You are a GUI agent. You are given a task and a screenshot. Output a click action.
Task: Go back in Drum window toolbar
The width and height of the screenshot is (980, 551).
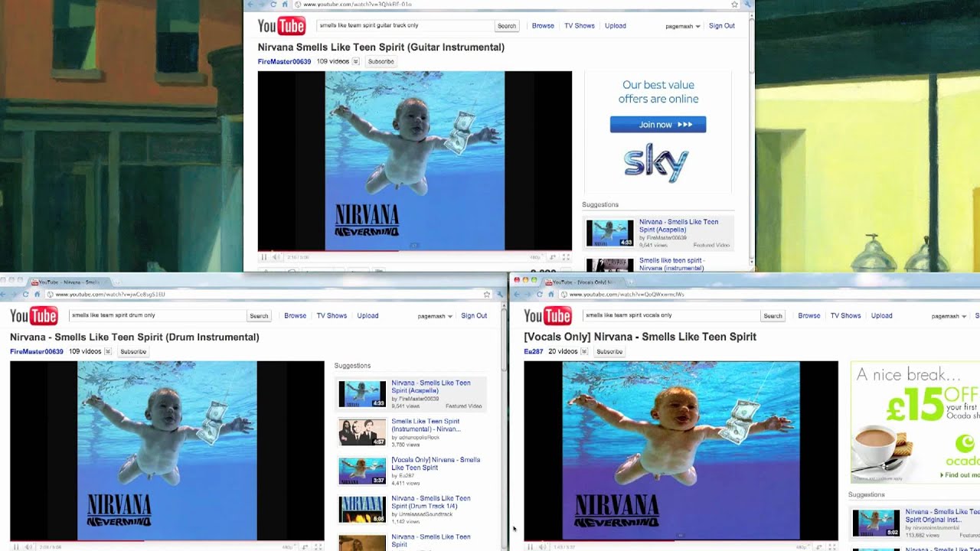pos(3,294)
